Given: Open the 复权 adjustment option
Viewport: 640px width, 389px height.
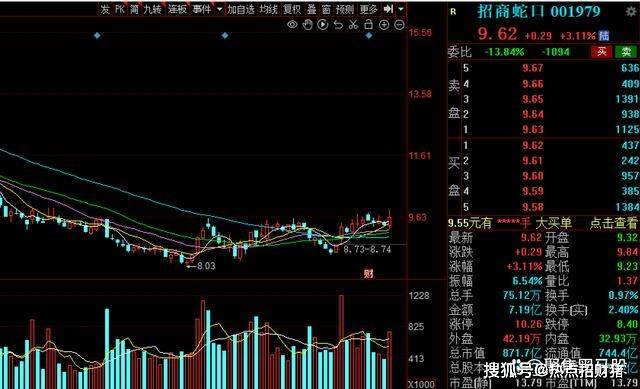Looking at the screenshot, I should 292,9.
